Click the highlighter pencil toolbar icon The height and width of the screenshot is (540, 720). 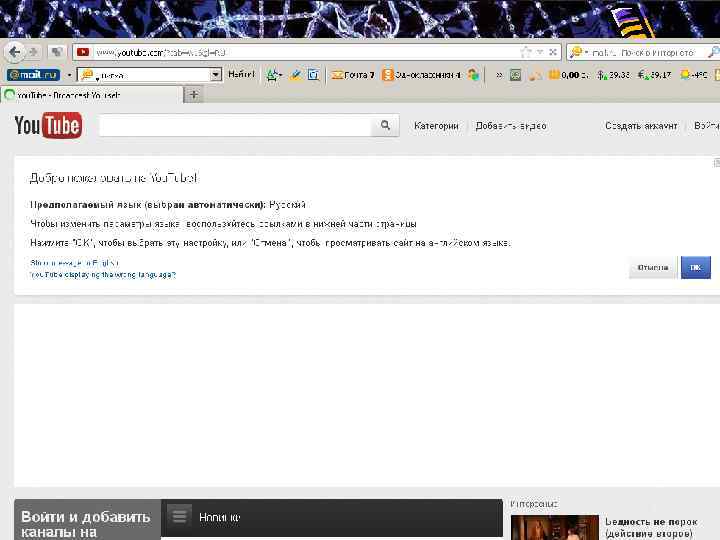(x=296, y=74)
